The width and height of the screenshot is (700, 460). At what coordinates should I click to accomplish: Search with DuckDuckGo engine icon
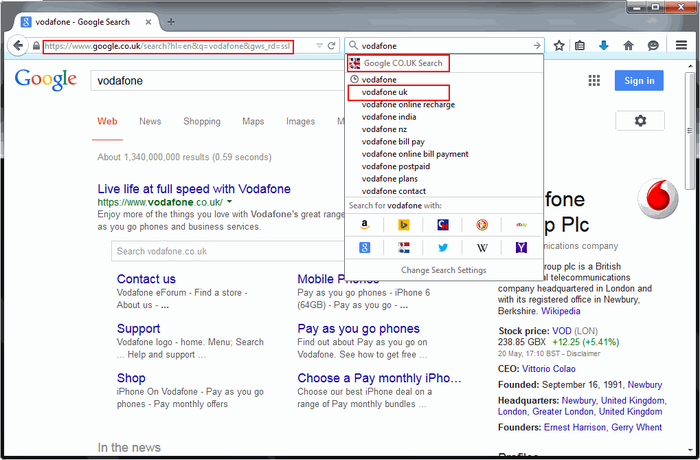click(482, 225)
